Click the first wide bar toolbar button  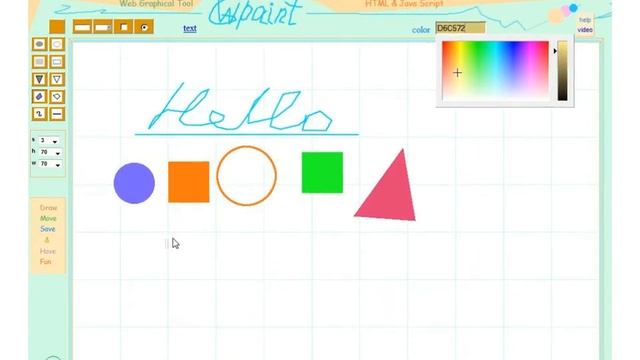82,27
